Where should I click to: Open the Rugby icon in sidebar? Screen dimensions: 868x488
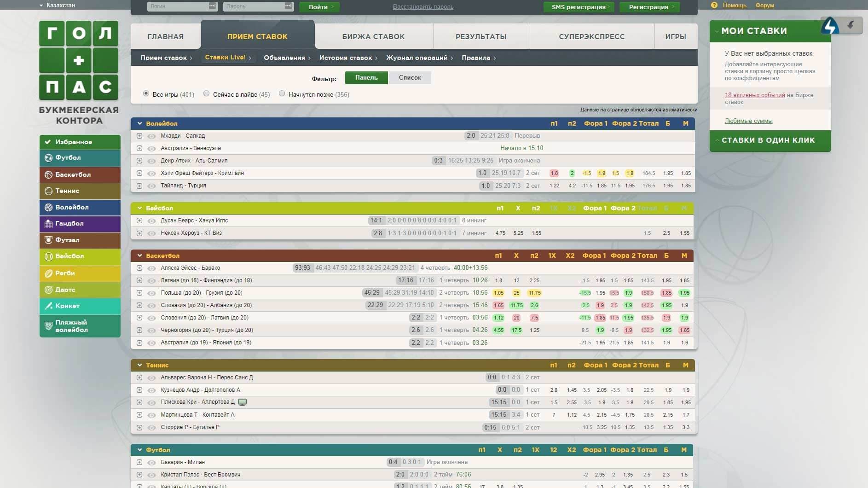(x=48, y=273)
